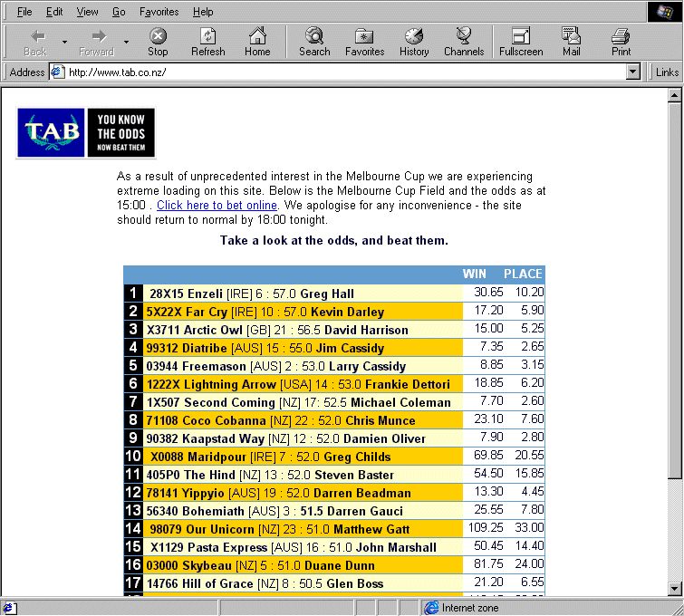Click the Links toolbar button
The image size is (684, 616).
tap(667, 72)
